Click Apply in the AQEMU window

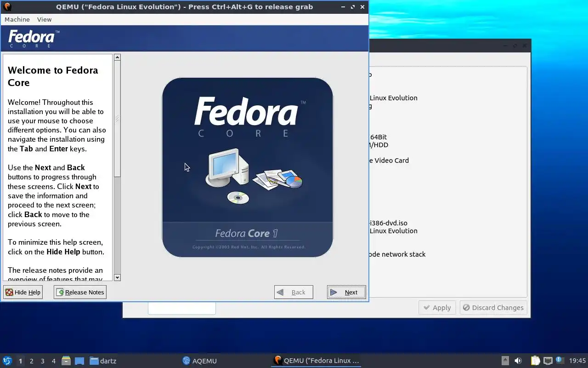tap(437, 308)
